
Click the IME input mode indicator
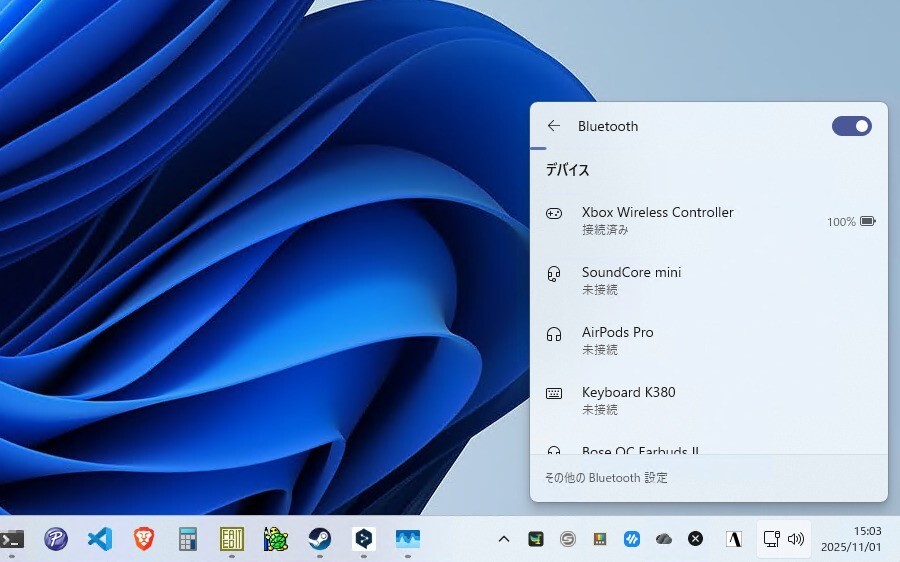pyautogui.click(x=735, y=539)
